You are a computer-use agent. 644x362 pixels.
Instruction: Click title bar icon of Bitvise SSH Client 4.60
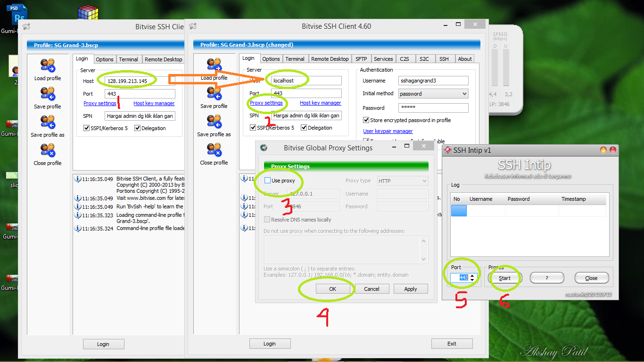(x=193, y=26)
